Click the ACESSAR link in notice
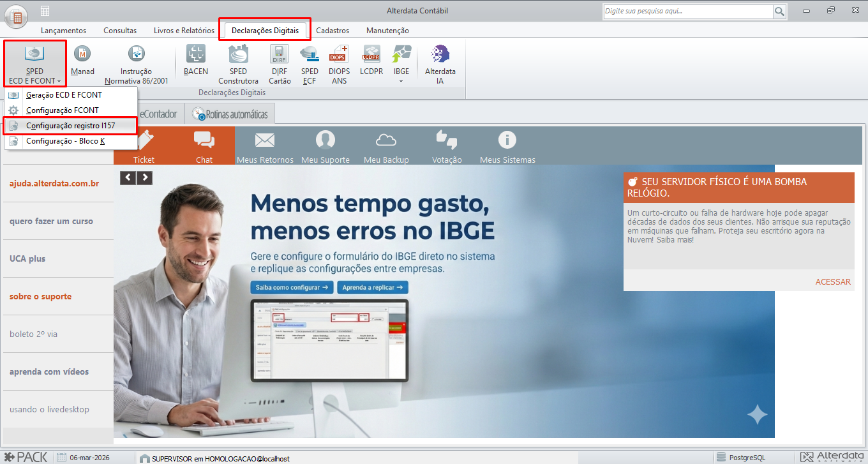The height and width of the screenshot is (464, 868). (x=833, y=282)
